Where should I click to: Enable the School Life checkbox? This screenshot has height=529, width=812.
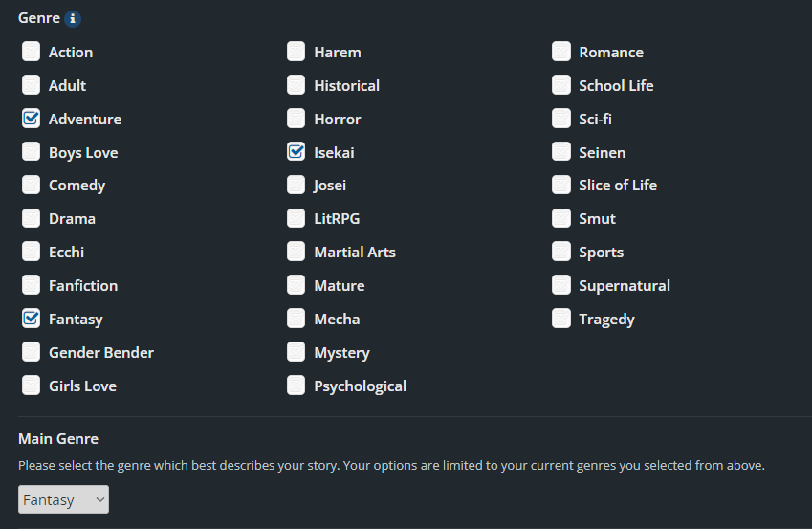point(561,85)
